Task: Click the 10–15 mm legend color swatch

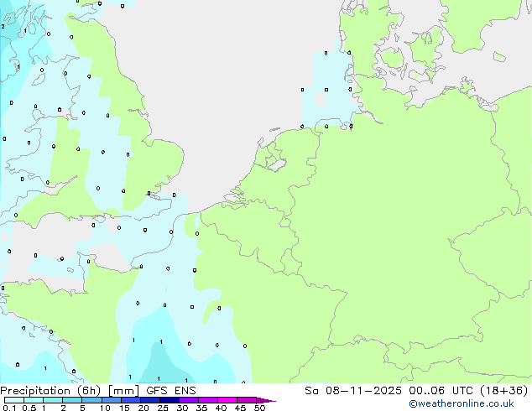Action: [111, 400]
